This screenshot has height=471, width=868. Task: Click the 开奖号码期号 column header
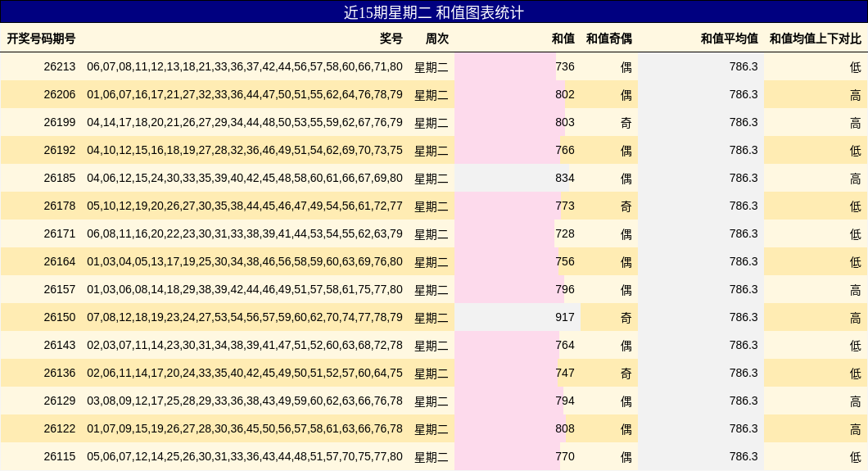point(41,38)
